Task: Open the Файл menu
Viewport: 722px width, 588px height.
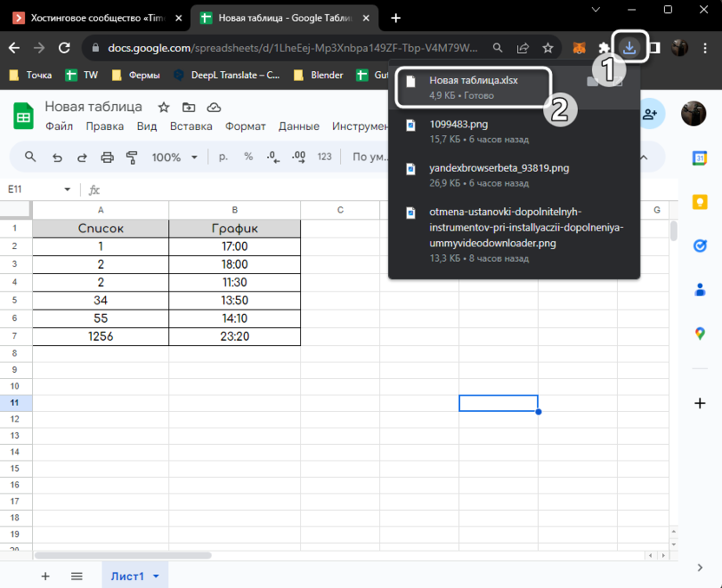Action: 59,127
